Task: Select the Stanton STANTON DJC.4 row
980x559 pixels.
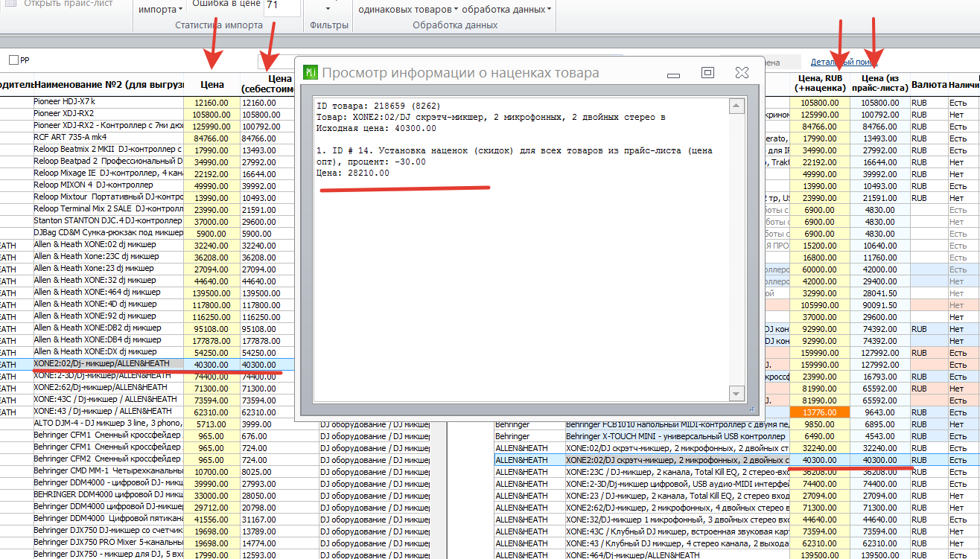Action: pyautogui.click(x=108, y=221)
